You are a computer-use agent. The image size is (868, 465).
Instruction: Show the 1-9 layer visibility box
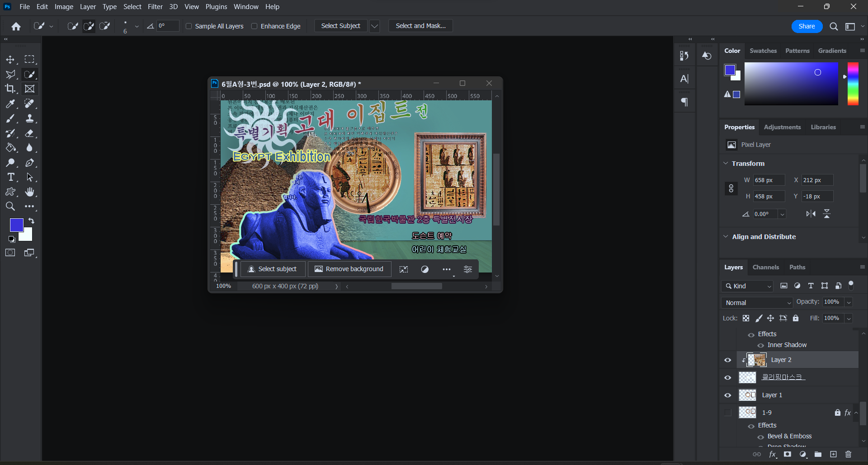(728, 413)
